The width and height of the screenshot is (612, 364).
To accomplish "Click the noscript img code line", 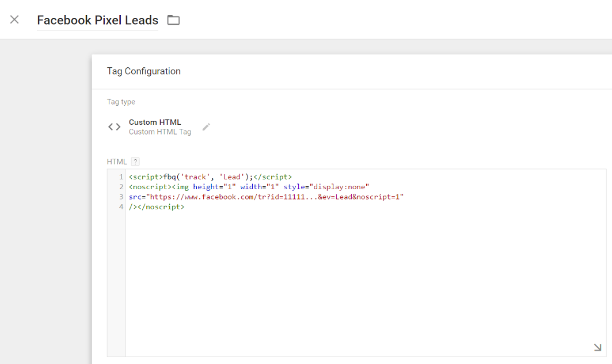I will (248, 187).
